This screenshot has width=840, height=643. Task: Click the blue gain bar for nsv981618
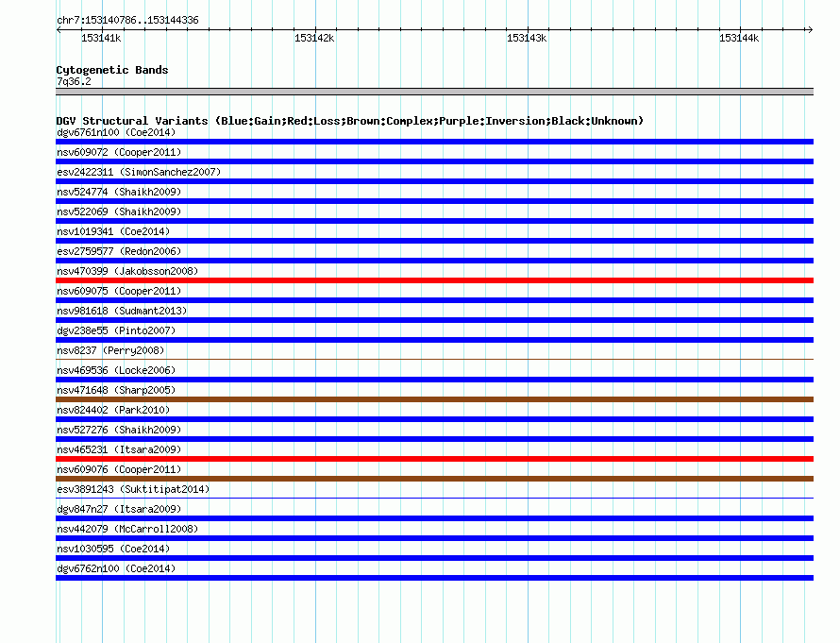tap(434, 320)
